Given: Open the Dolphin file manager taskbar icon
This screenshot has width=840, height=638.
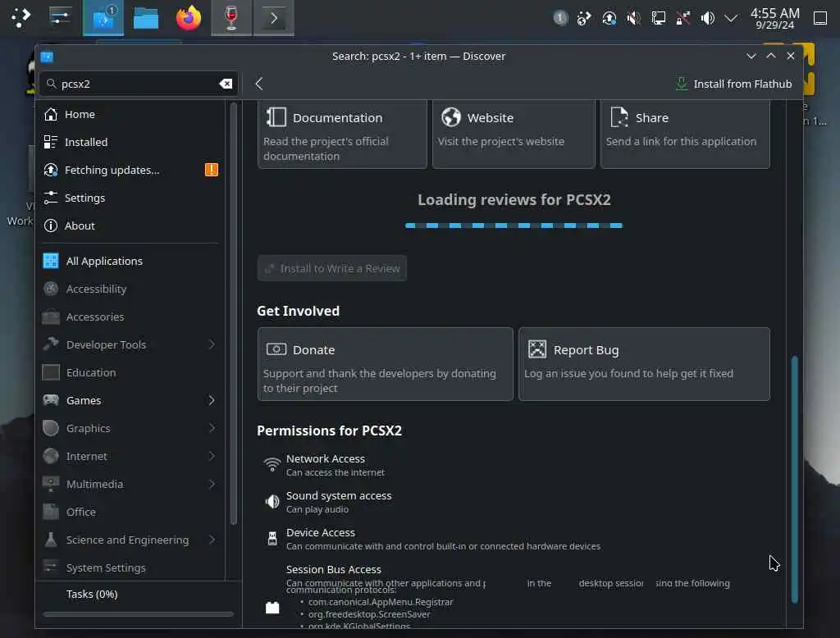Looking at the screenshot, I should (146, 18).
